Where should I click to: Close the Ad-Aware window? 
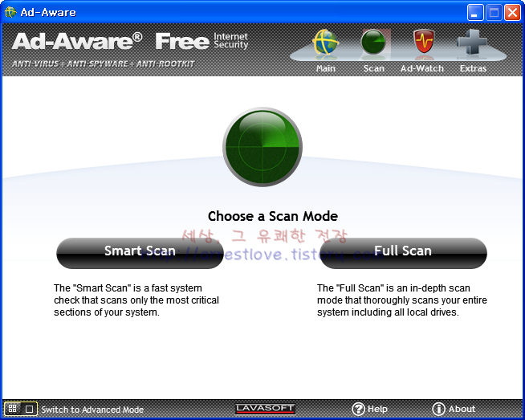coord(513,13)
